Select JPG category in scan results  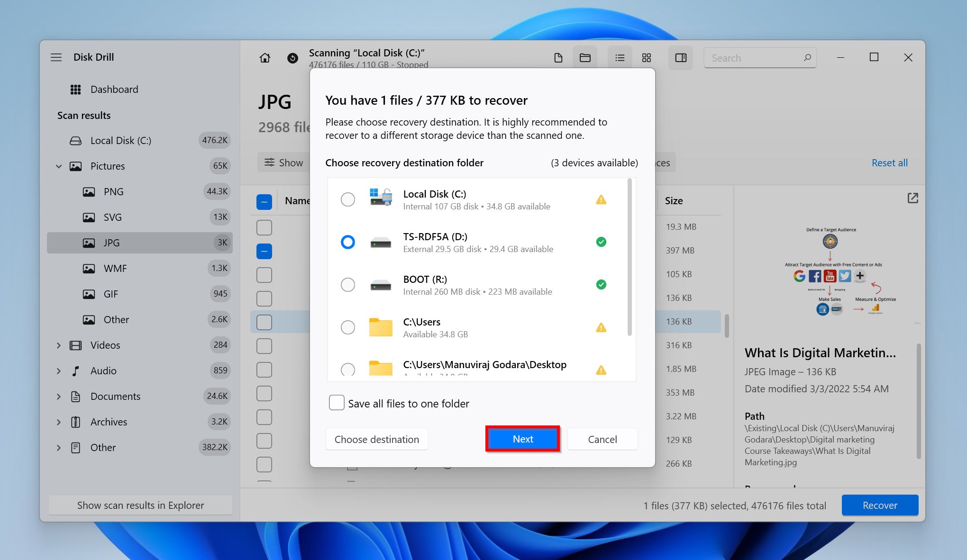click(111, 242)
